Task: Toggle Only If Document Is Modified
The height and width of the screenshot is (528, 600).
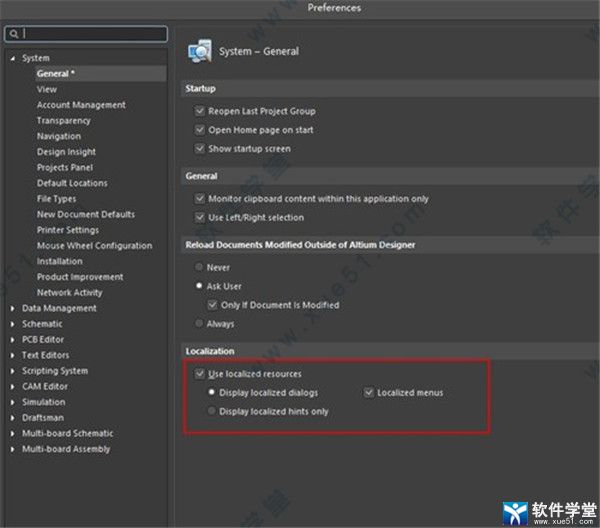Action: tap(212, 305)
